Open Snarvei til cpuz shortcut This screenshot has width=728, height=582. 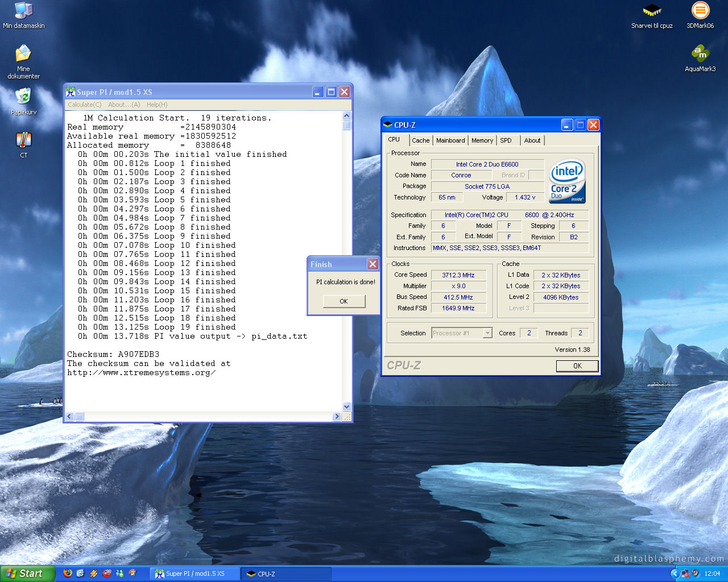(652, 10)
